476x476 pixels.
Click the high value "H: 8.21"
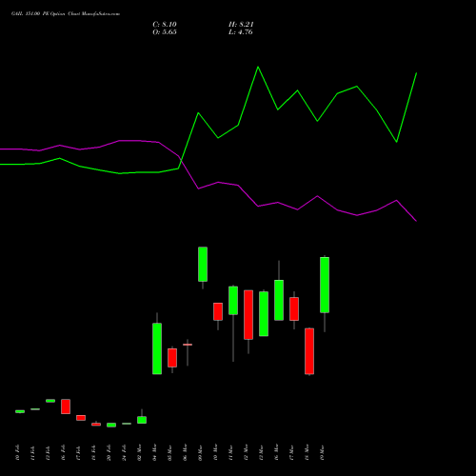pyautogui.click(x=241, y=25)
